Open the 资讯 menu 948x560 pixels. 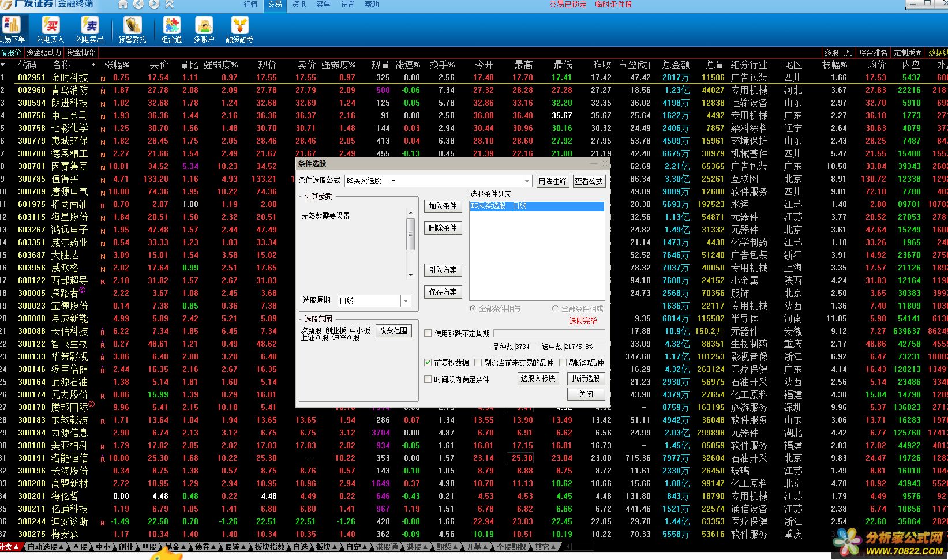pos(299,4)
